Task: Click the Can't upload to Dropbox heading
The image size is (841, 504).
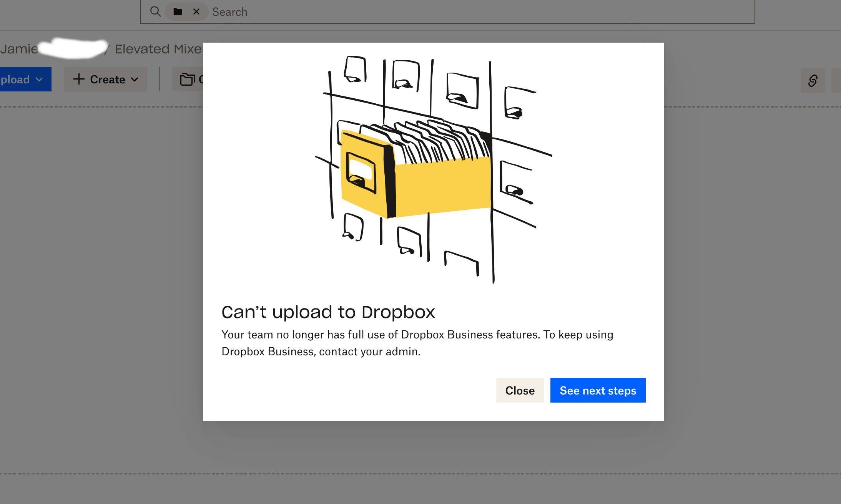Action: [328, 312]
